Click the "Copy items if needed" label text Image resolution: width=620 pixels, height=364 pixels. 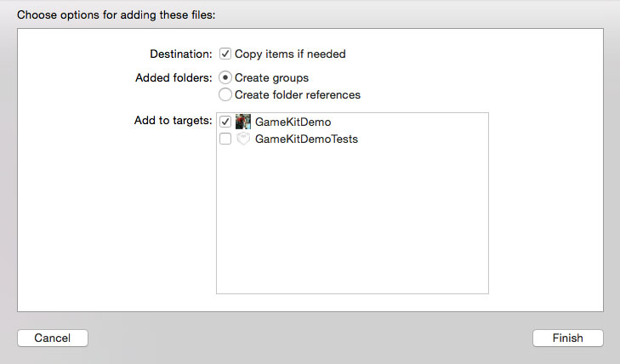click(x=290, y=54)
